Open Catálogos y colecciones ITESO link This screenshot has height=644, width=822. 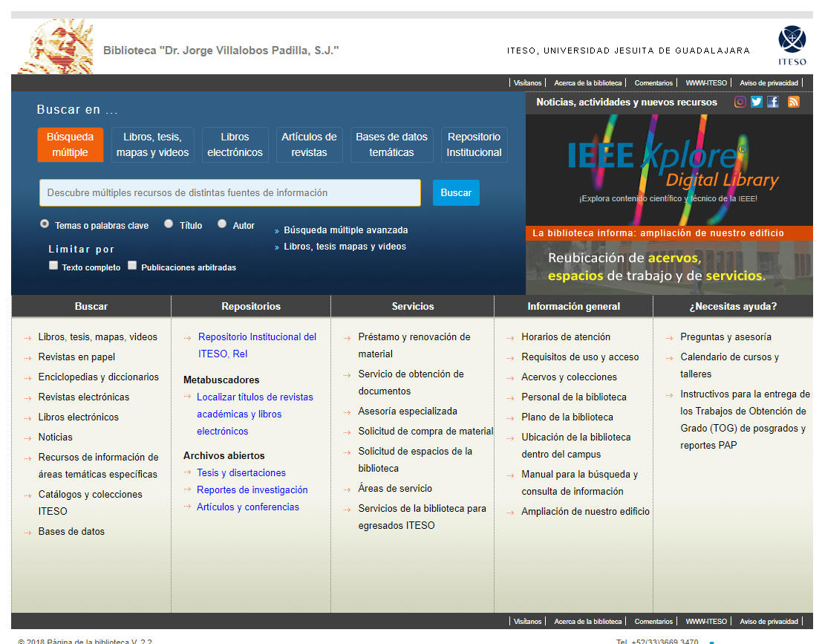pyautogui.click(x=90, y=502)
